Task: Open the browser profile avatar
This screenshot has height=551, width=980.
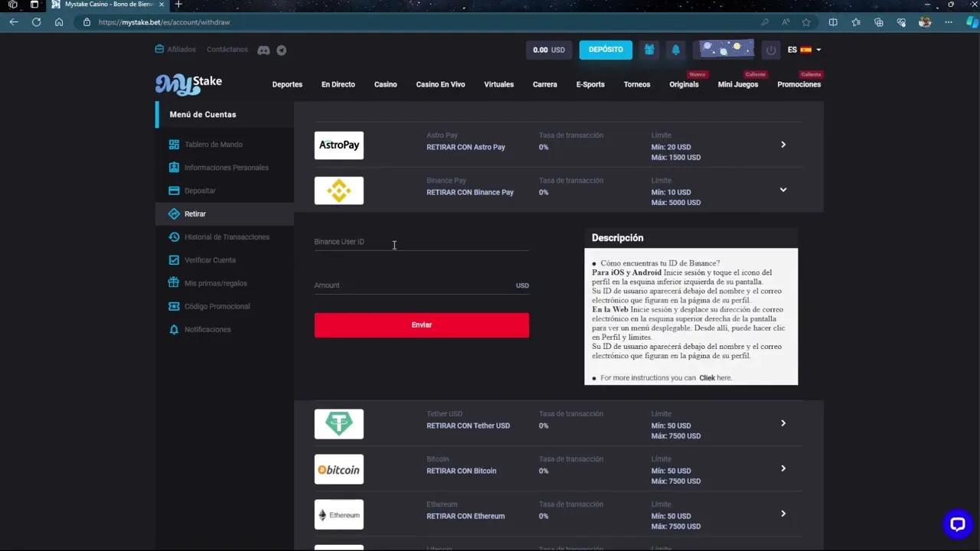Action: 925,22
